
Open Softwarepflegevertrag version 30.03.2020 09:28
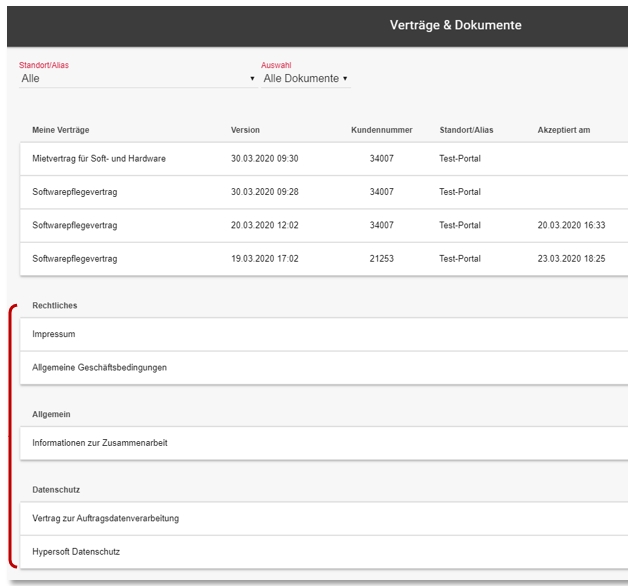pos(324,192)
